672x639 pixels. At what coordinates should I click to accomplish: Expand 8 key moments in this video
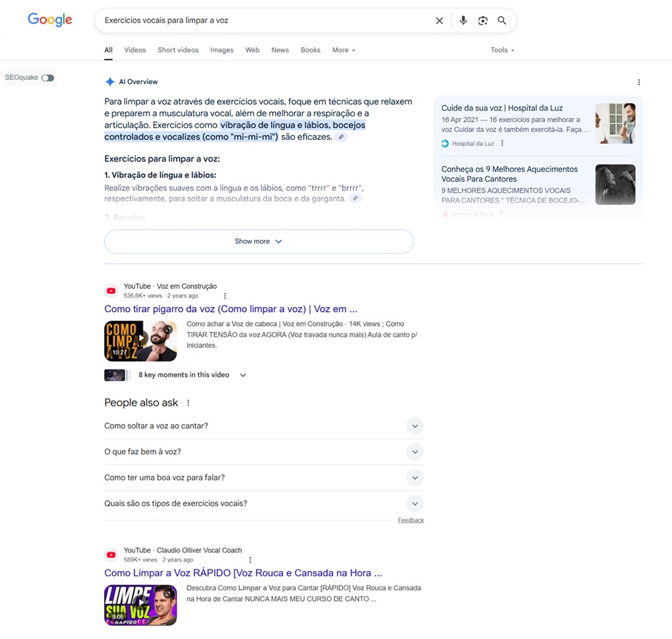[x=243, y=375]
